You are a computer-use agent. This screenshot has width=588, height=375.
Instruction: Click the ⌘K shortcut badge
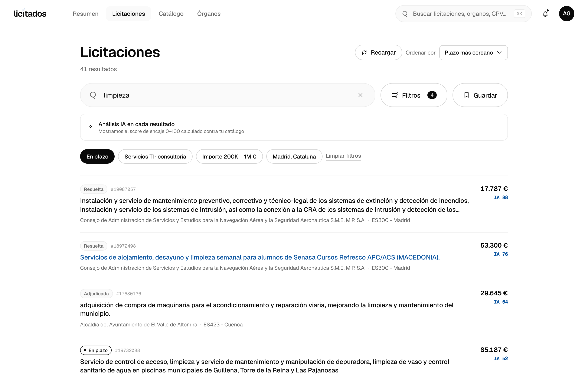519,14
